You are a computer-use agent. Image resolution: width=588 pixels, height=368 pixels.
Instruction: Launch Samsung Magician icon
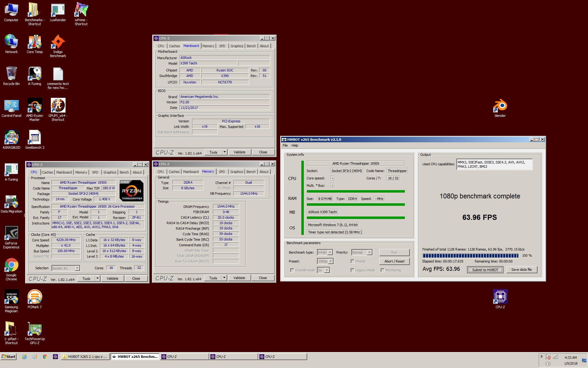11,301
